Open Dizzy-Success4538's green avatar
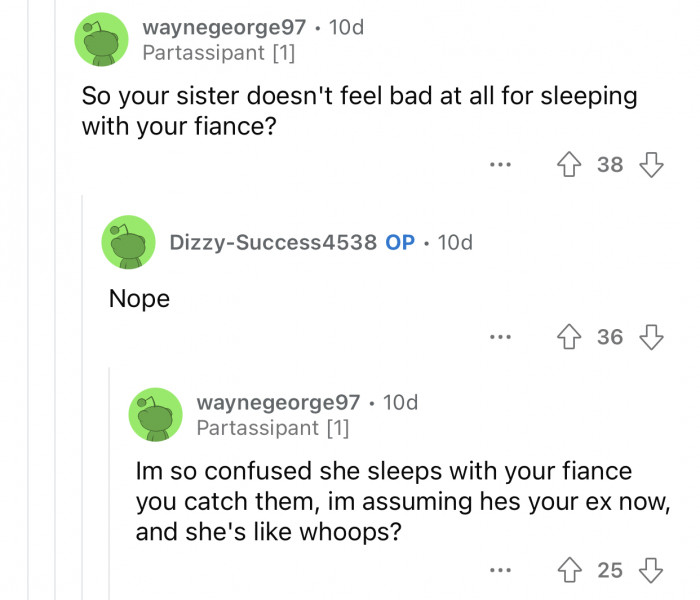The image size is (700, 600). [x=129, y=242]
